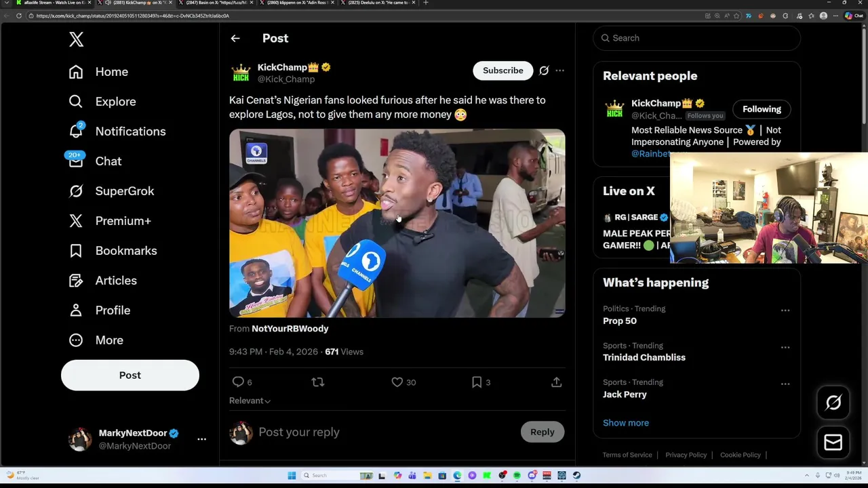Click Show more under What's happening
The width and height of the screenshot is (868, 488).
point(626,423)
